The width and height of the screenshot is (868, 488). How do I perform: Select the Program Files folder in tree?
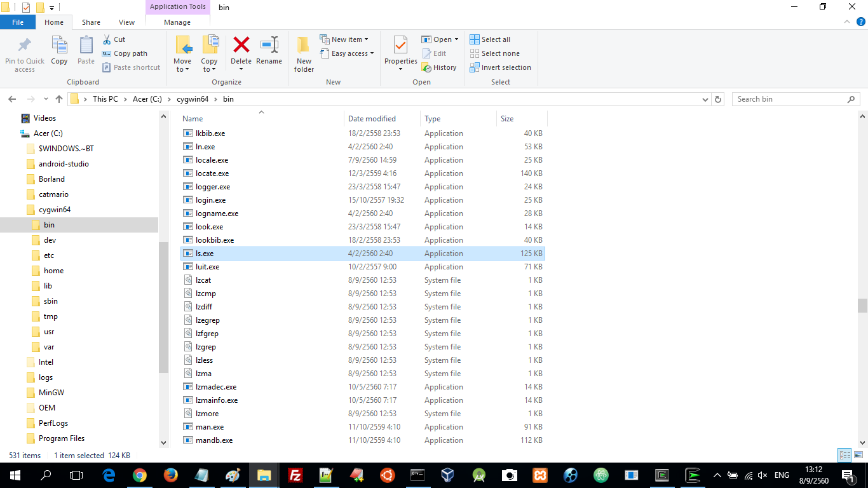(62, 438)
